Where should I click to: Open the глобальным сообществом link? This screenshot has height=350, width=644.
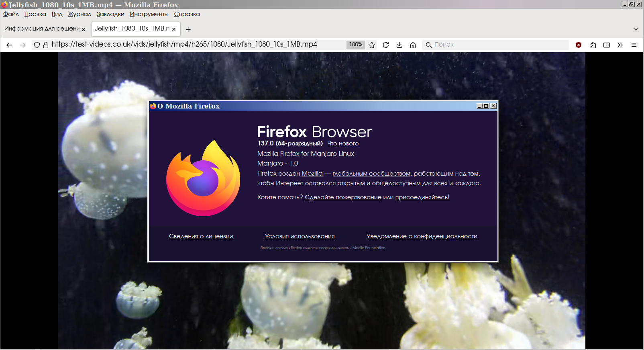tap(371, 174)
